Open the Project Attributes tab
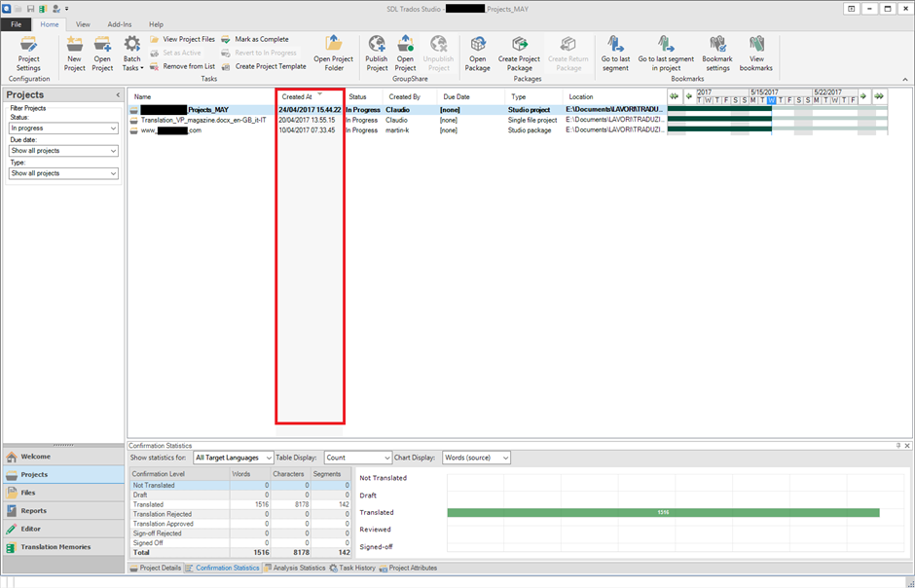This screenshot has width=915, height=588. pos(408,569)
